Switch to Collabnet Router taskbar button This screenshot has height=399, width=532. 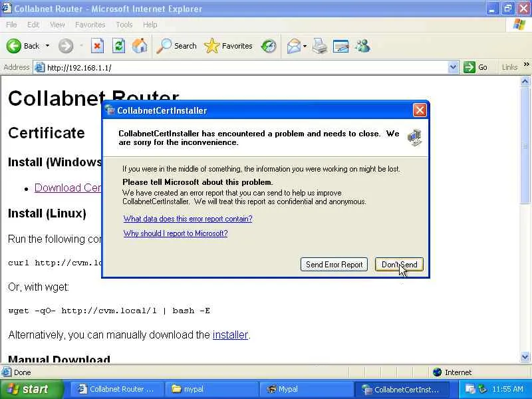(x=117, y=389)
